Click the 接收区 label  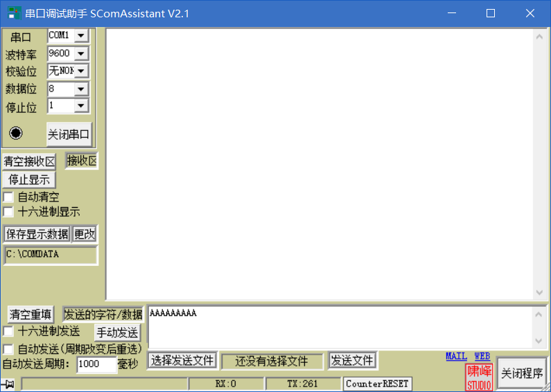[x=82, y=161]
